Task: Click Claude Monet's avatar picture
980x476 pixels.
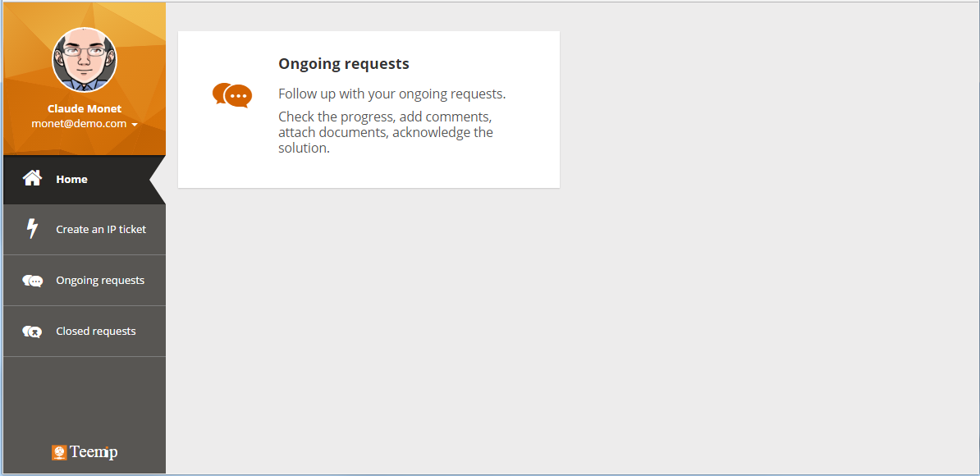Action: (85, 60)
